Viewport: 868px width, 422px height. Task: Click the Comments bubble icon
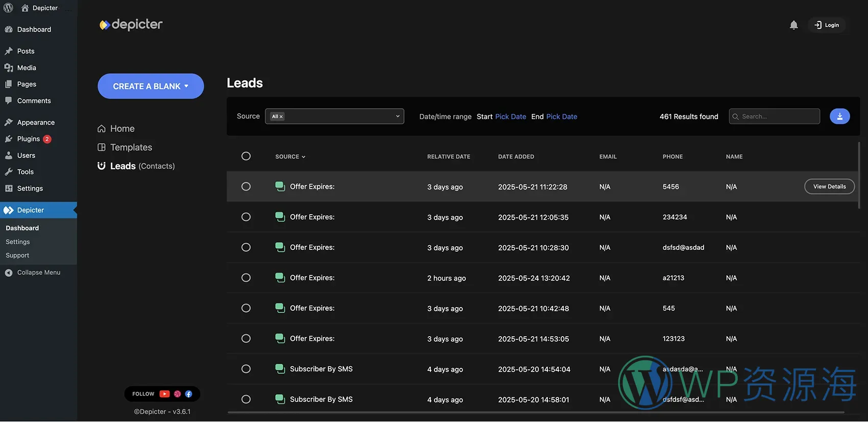pyautogui.click(x=9, y=101)
